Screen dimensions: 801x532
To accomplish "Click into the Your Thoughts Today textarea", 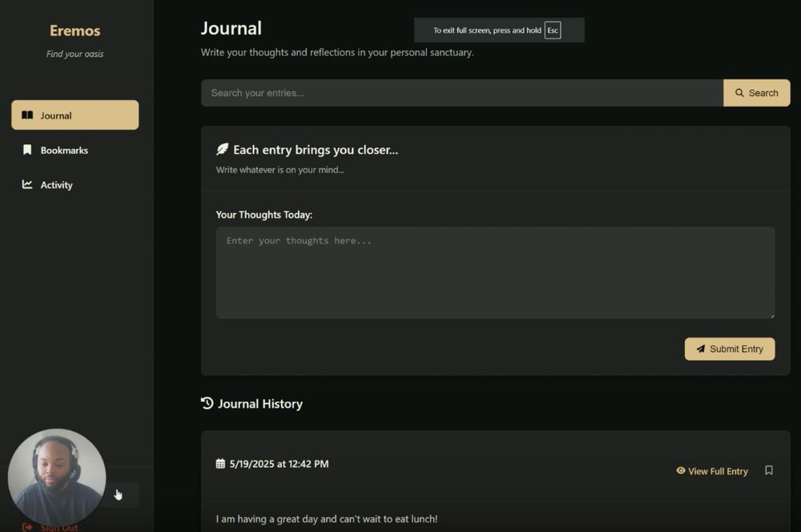I will tap(495, 273).
